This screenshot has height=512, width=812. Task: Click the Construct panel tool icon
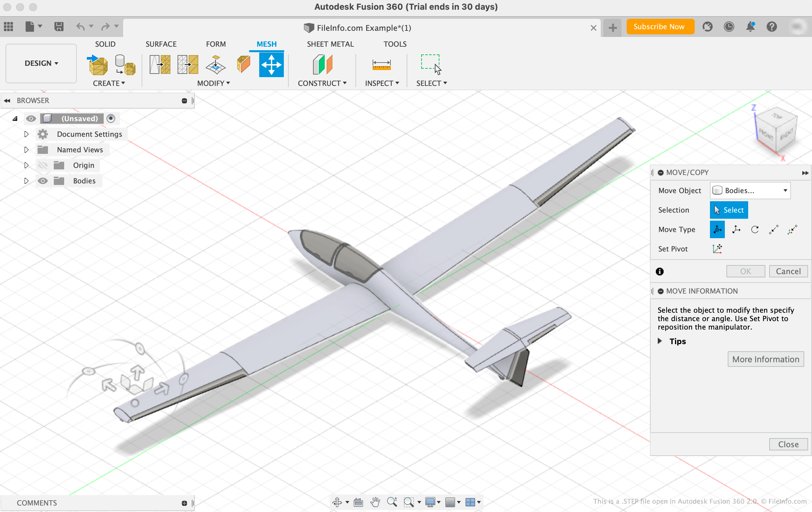click(322, 64)
